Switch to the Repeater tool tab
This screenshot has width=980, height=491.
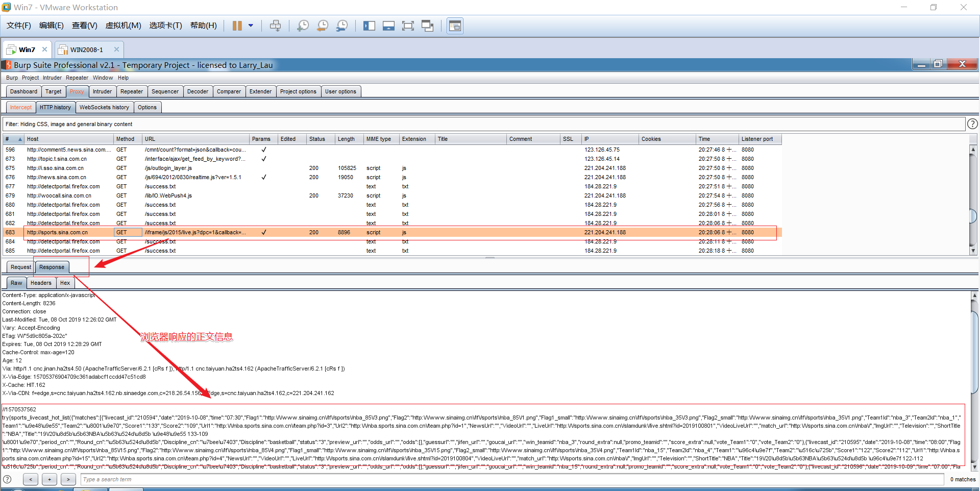pyautogui.click(x=132, y=91)
